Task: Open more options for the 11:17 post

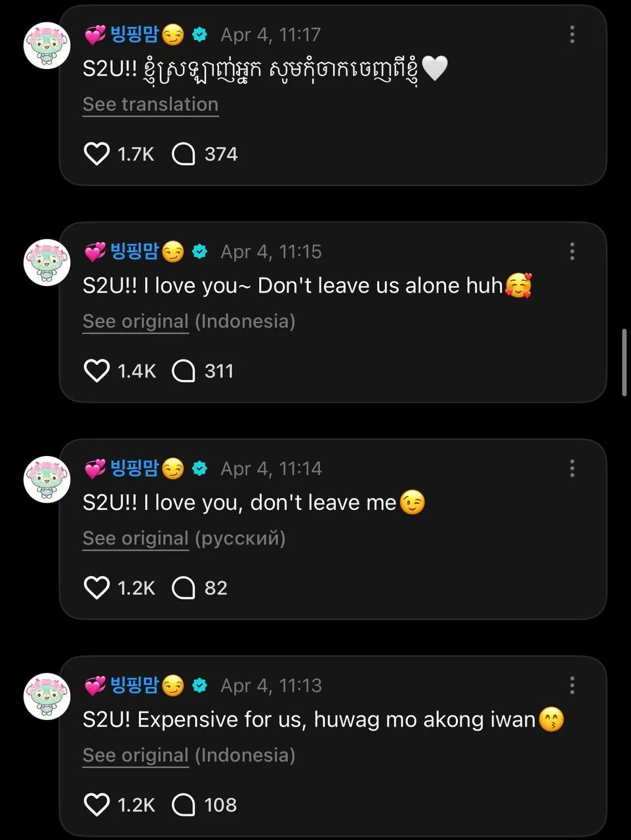Action: [572, 35]
